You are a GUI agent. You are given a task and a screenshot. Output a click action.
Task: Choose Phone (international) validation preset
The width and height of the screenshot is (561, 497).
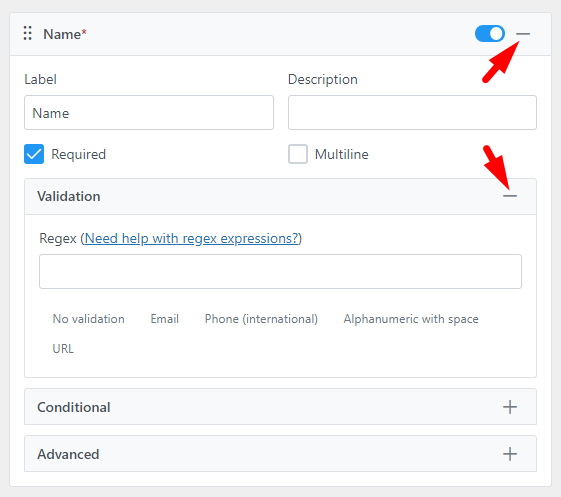261,319
